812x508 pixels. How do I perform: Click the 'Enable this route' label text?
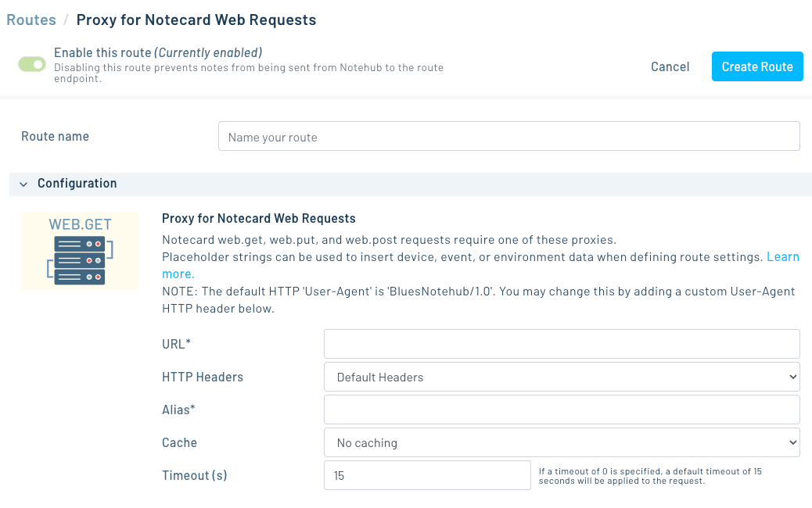click(x=102, y=52)
